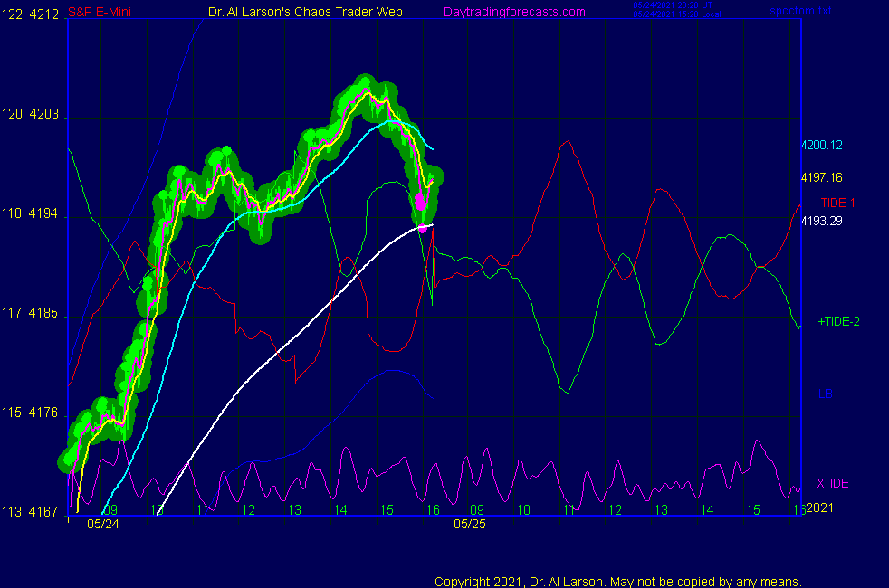This screenshot has height=588, width=889.
Task: Click the "2021" year label
Action: 820,507
